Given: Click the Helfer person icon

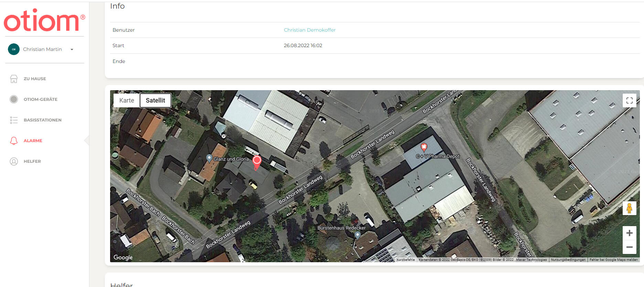Looking at the screenshot, I should (x=14, y=161).
